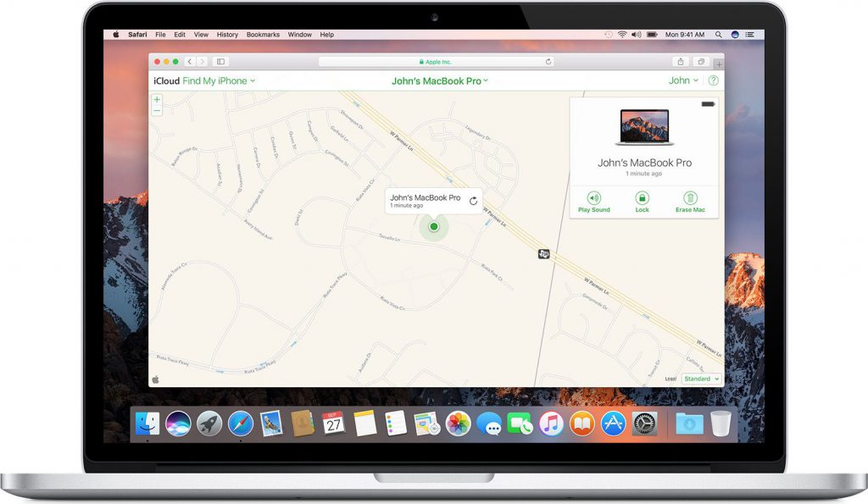Zoom out using the map minus control
868x504 pixels.
[156, 110]
